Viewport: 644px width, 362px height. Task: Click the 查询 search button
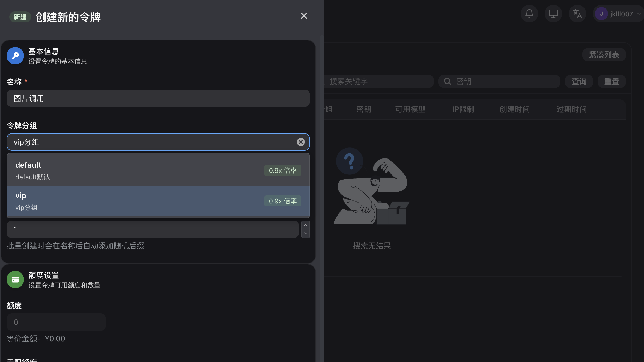(579, 81)
